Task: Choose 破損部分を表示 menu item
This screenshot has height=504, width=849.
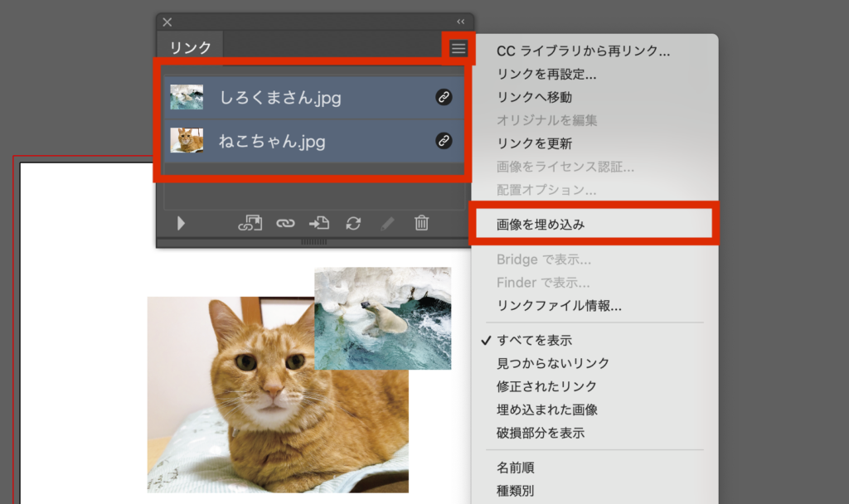Action: (x=541, y=433)
